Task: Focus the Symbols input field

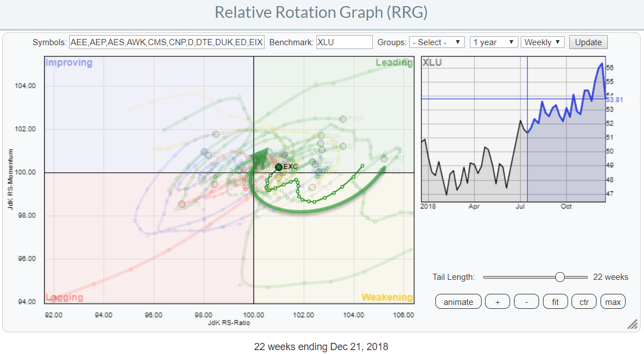Action: click(x=166, y=42)
